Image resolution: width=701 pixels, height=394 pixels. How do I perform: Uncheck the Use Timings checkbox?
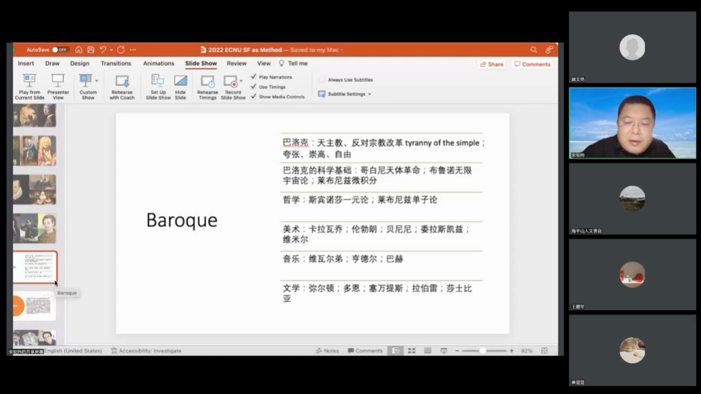point(253,87)
